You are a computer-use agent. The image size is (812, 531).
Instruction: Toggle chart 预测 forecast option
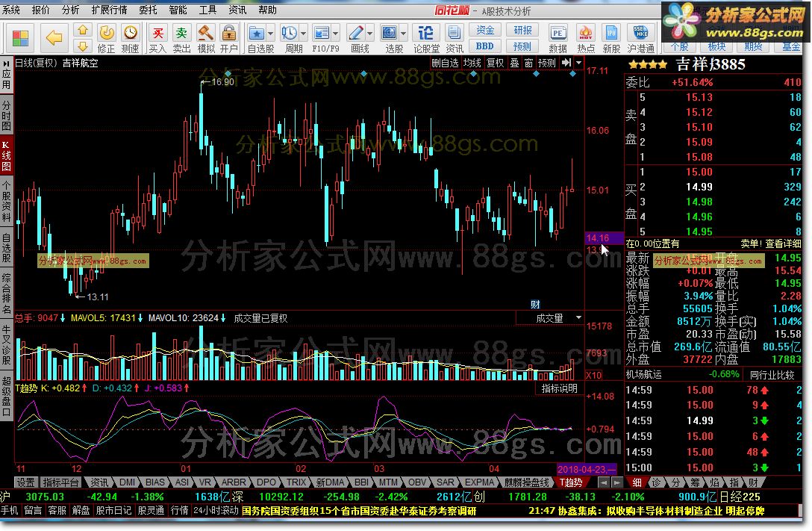click(x=547, y=63)
